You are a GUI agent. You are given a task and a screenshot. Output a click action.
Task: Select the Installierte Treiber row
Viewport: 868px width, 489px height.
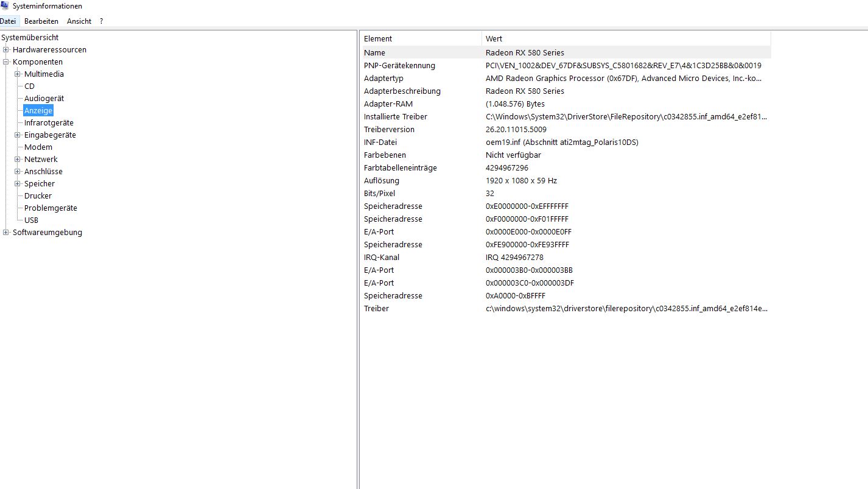[x=566, y=116]
